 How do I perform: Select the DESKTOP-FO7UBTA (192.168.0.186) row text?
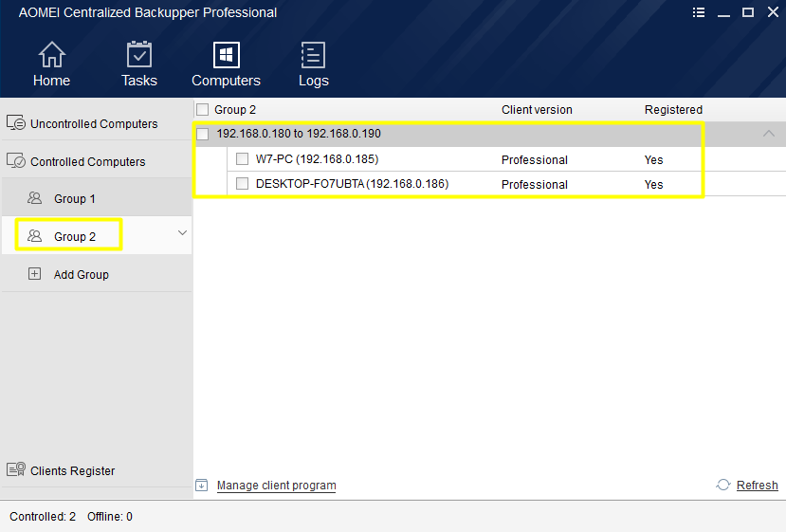coord(352,184)
